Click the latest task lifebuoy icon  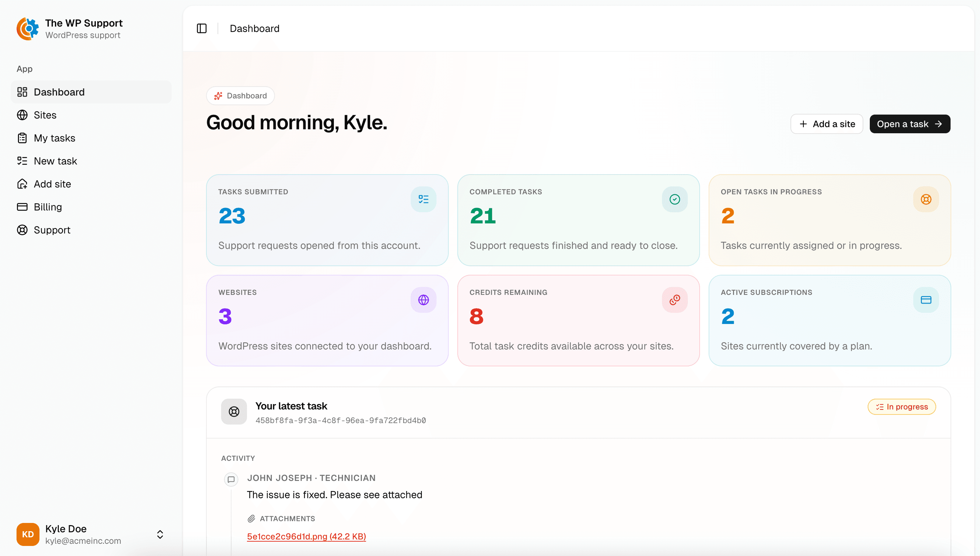tap(234, 412)
